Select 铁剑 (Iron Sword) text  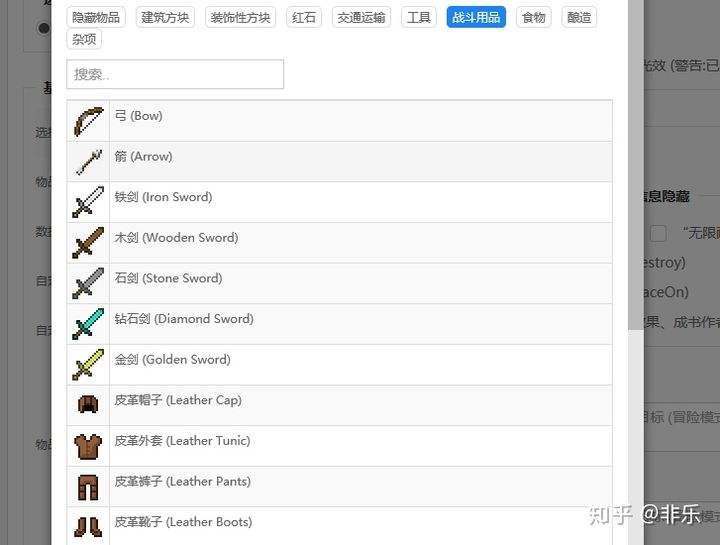(163, 197)
